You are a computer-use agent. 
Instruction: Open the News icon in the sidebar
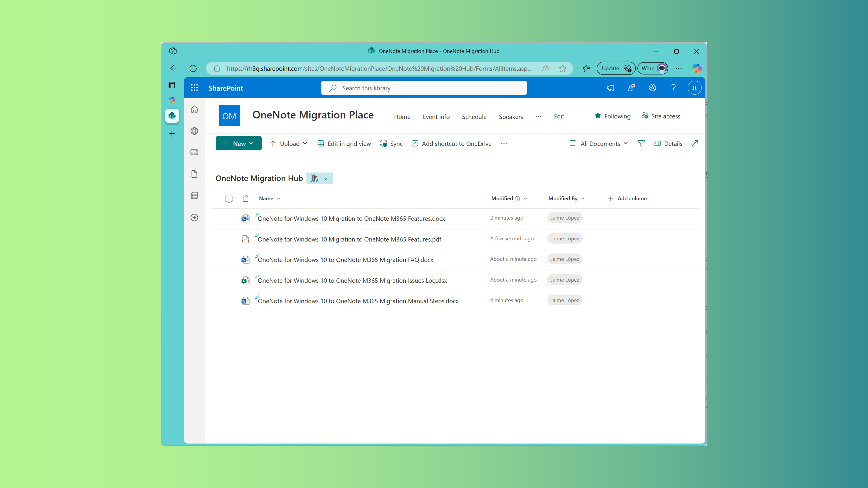pos(195,152)
